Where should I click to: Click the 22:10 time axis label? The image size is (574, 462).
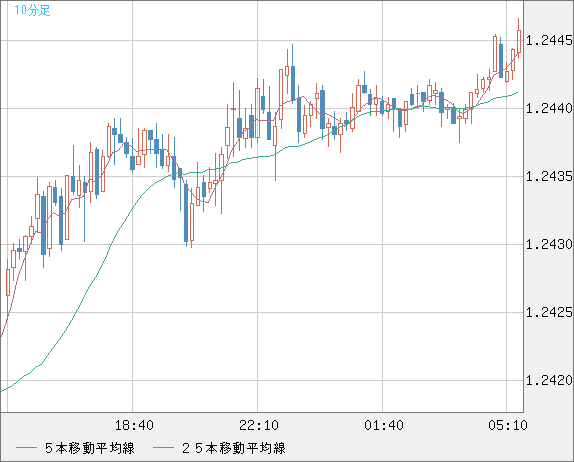point(259,425)
